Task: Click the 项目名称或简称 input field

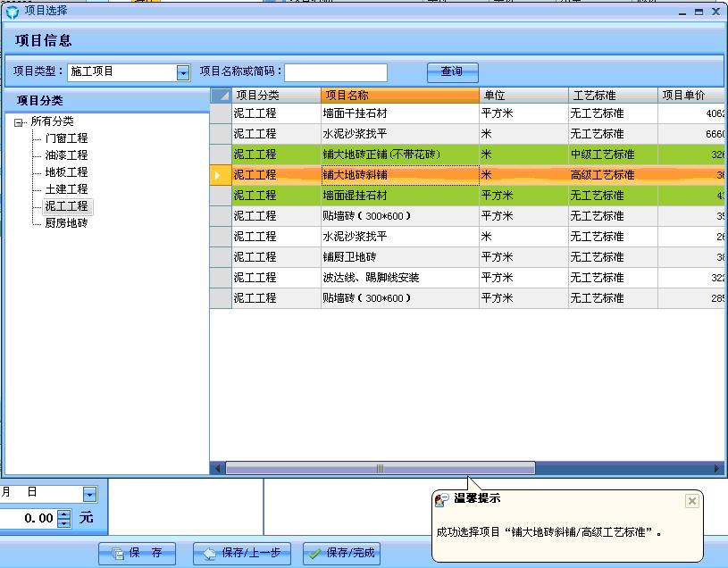Action: click(x=338, y=72)
